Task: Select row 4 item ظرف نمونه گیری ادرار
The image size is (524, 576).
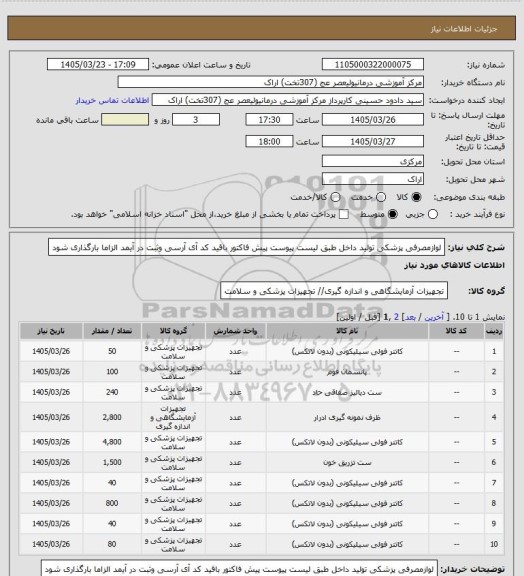Action: tap(347, 417)
